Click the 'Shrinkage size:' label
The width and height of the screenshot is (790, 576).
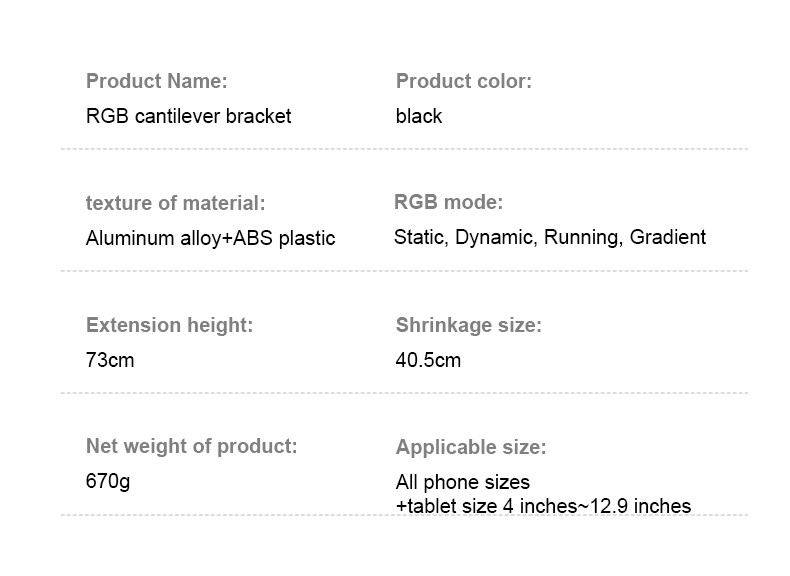(x=468, y=325)
